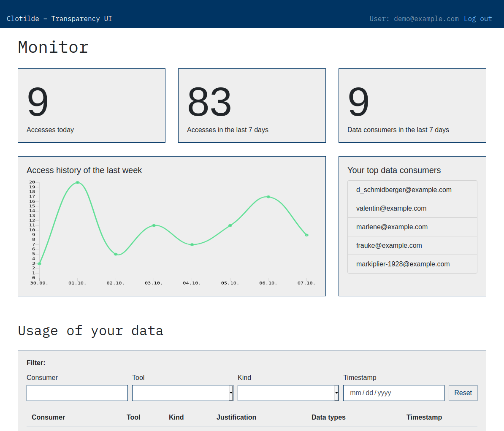Image resolution: width=504 pixels, height=431 pixels.
Task: Click the 01.10. peak chart point
Action: point(77,182)
